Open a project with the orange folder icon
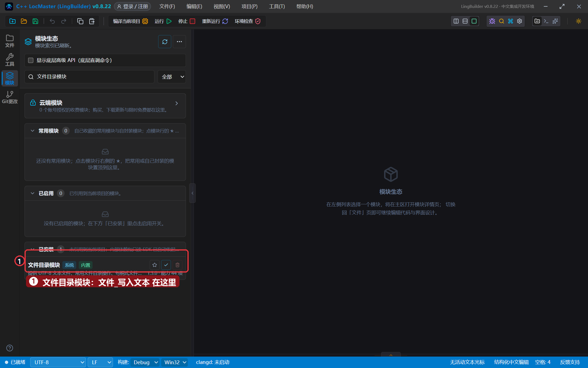The height and width of the screenshot is (368, 588). click(24, 21)
